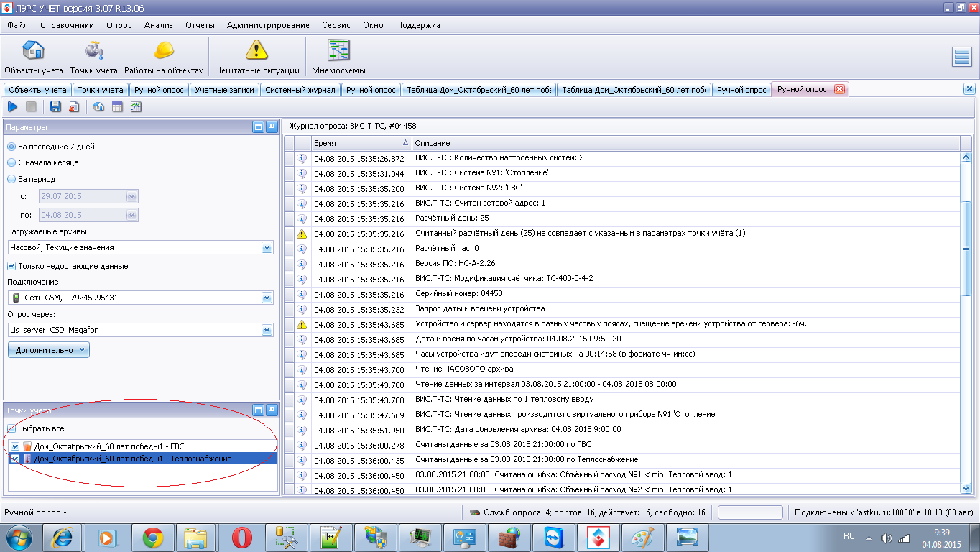Switch to the Учетные записи tab
The image size is (980, 552).
click(225, 90)
